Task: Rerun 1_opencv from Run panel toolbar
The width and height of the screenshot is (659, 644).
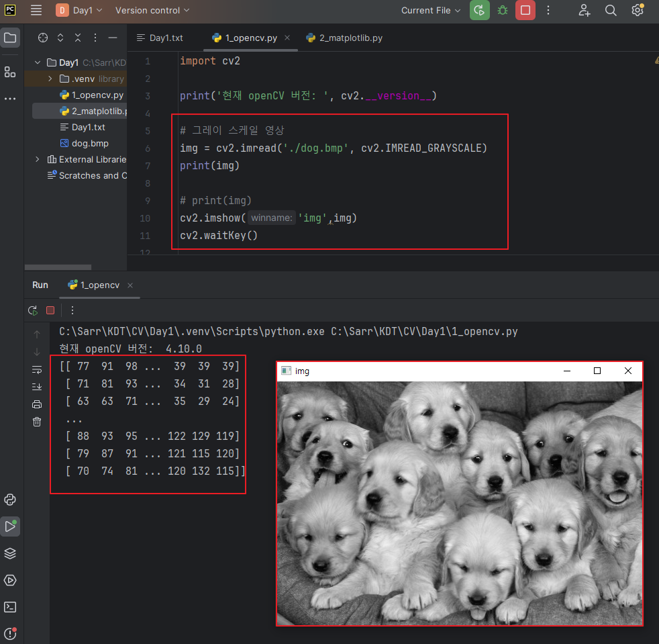Action: click(33, 310)
